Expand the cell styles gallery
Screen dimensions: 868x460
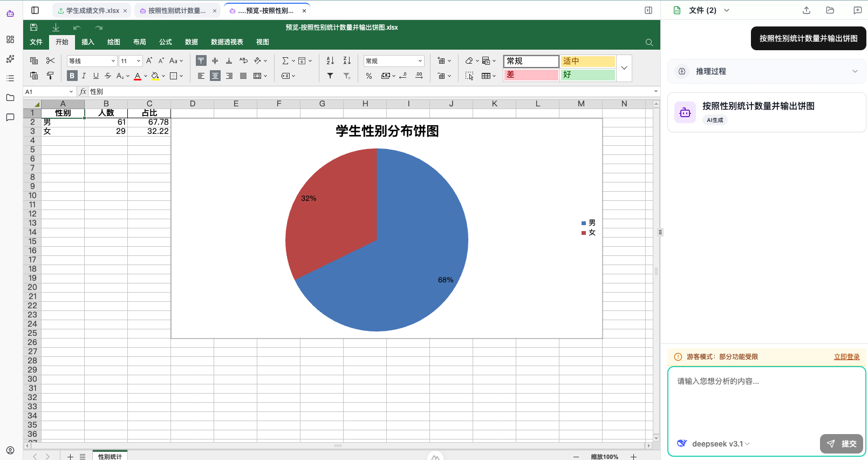pyautogui.click(x=624, y=68)
